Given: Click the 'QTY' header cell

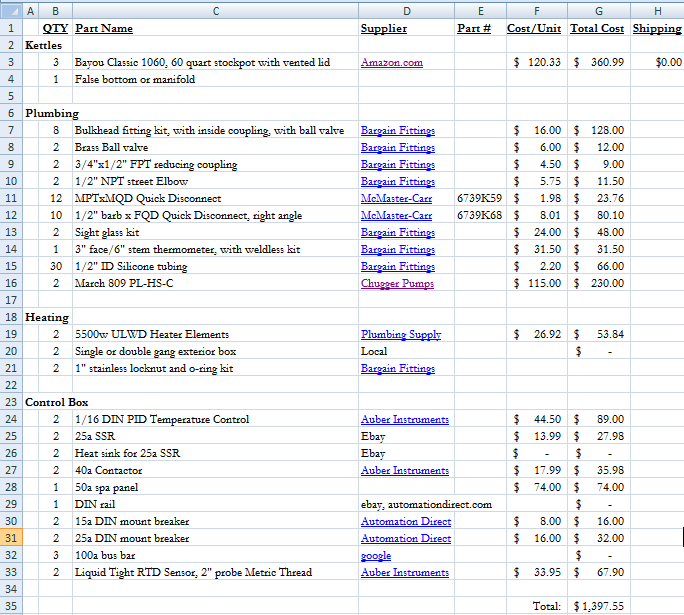Looking at the screenshot, I should pyautogui.click(x=55, y=28).
